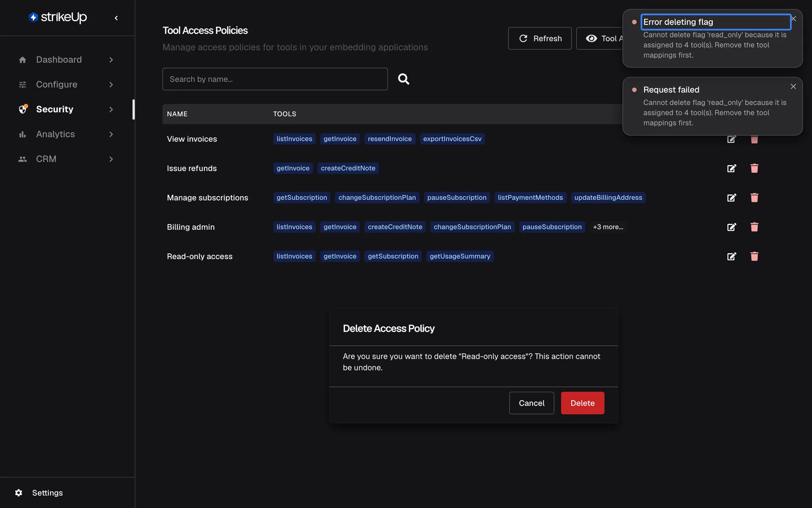The height and width of the screenshot is (508, 812).
Task: Collapse the sidebar with the chevron
Action: 116,18
